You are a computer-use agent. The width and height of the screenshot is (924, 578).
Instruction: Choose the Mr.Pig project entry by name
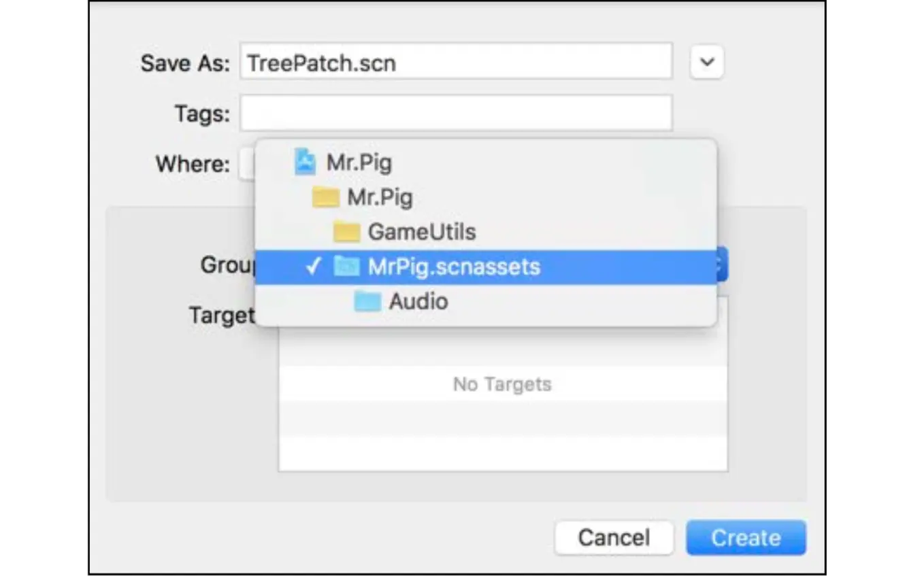[359, 163]
